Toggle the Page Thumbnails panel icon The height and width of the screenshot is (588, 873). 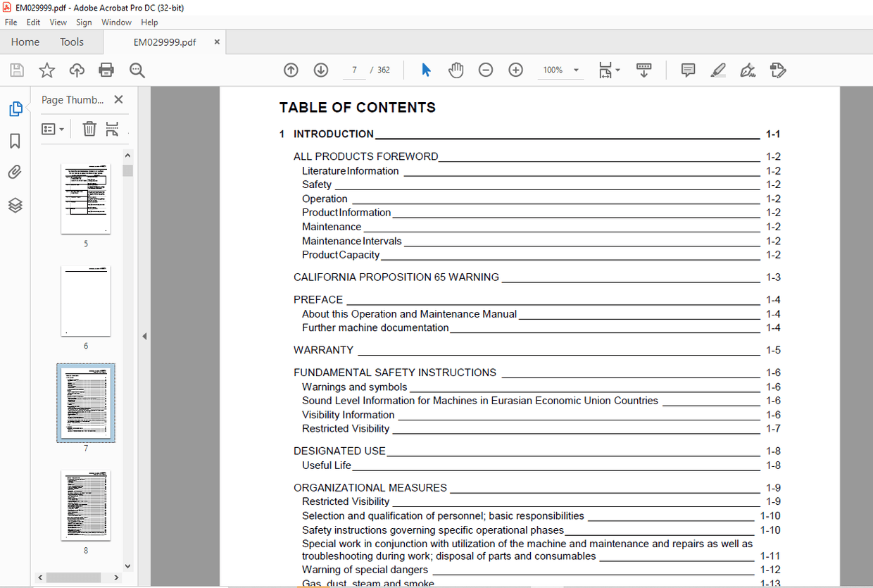click(15, 109)
